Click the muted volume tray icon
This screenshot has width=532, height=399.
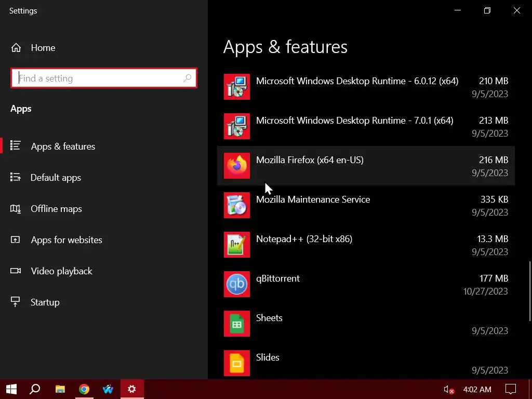tap(448, 390)
